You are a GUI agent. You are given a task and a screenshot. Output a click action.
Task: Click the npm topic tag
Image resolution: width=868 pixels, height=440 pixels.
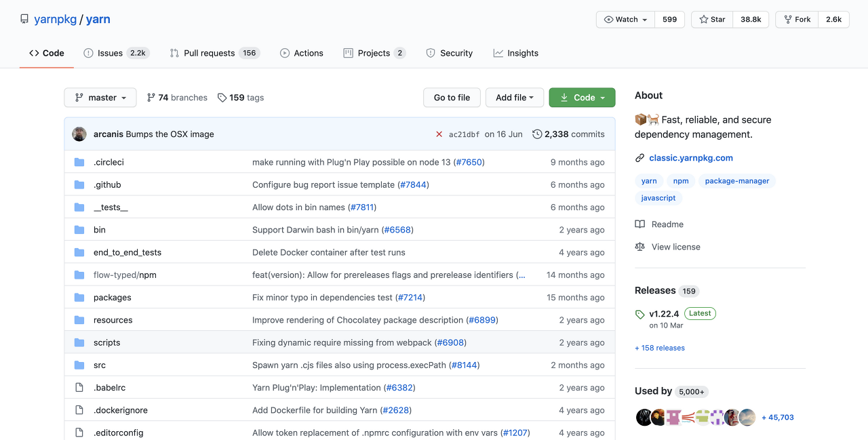point(681,181)
